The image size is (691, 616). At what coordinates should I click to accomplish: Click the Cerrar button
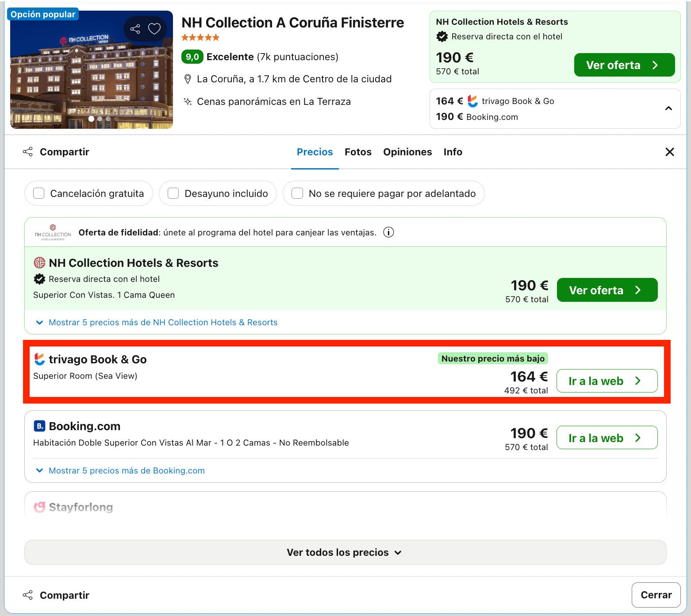[x=656, y=595]
